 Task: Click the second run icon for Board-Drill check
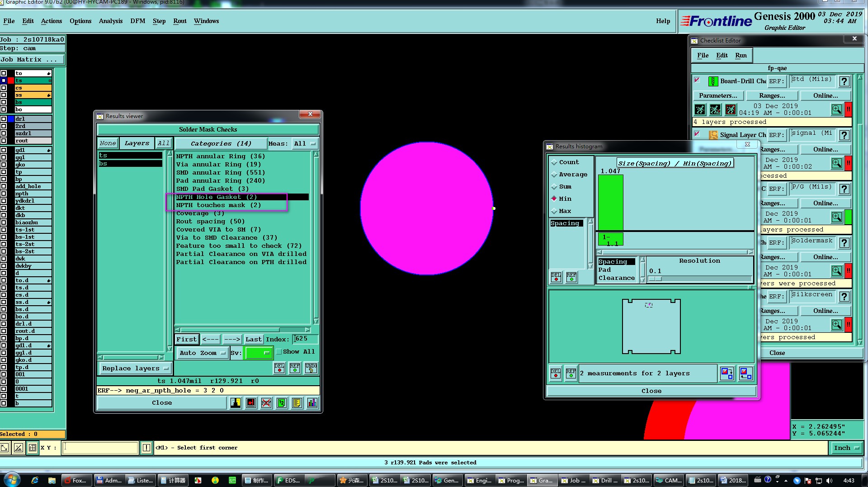[715, 109]
